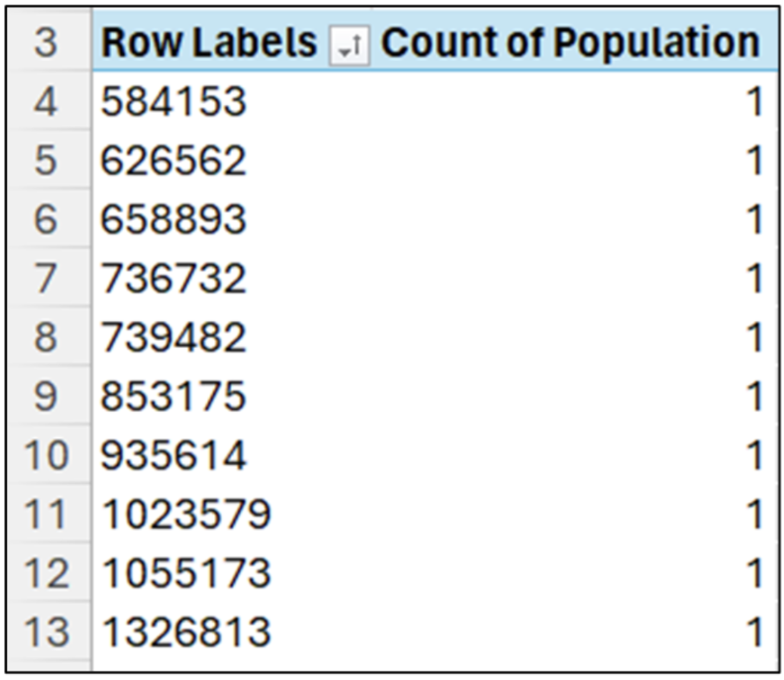The height and width of the screenshot is (680, 784).
Task: Select the cell containing 935614
Action: [173, 455]
